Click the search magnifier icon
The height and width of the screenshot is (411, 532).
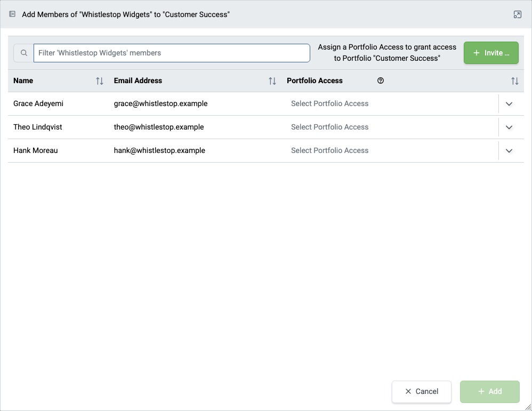click(x=24, y=53)
